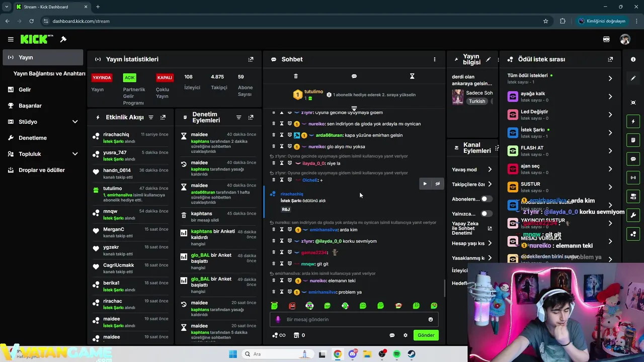Collapse the leaderboard with the handle

point(354,108)
